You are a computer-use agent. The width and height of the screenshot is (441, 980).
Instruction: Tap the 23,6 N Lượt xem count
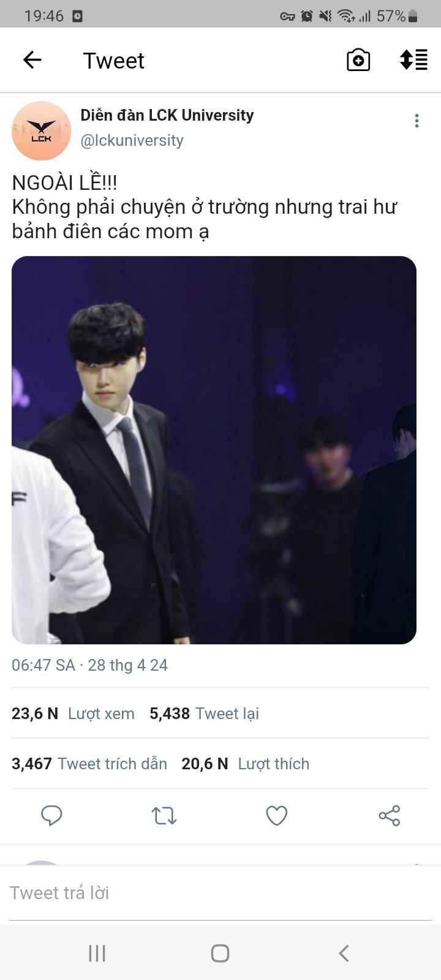click(x=73, y=714)
